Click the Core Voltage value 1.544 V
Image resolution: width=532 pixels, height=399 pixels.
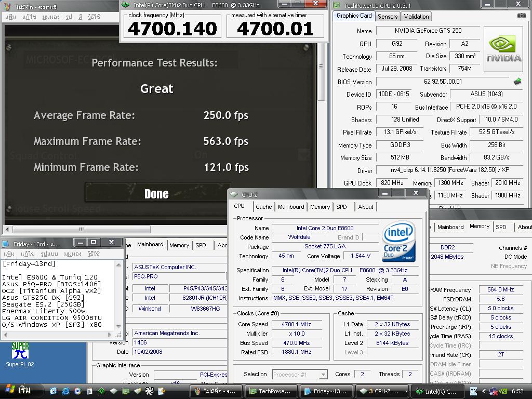pos(361,256)
